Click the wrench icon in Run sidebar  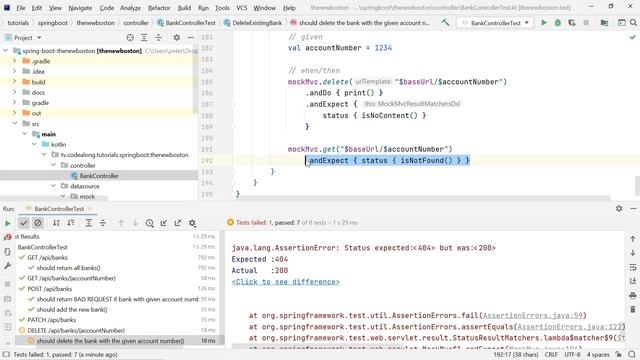click(7, 266)
